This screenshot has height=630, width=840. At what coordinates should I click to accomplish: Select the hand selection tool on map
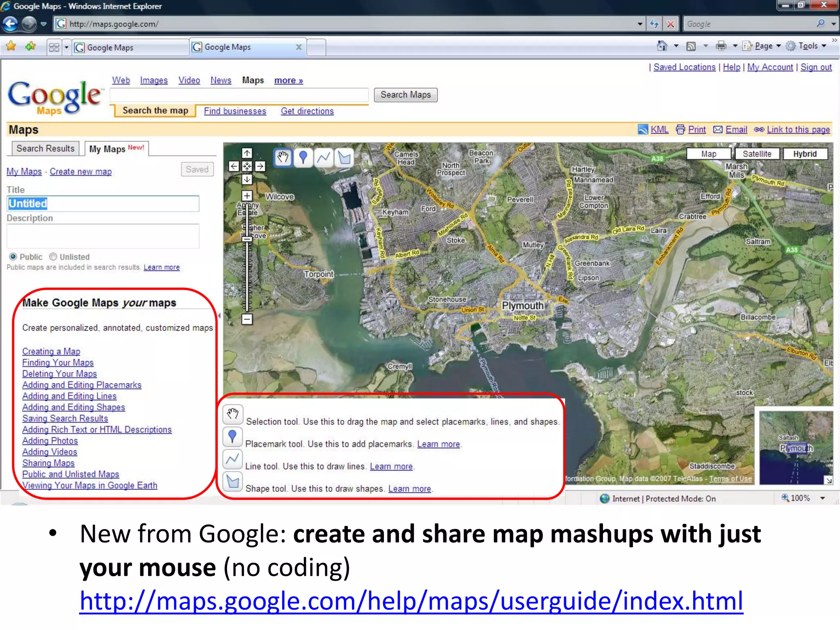[283, 157]
